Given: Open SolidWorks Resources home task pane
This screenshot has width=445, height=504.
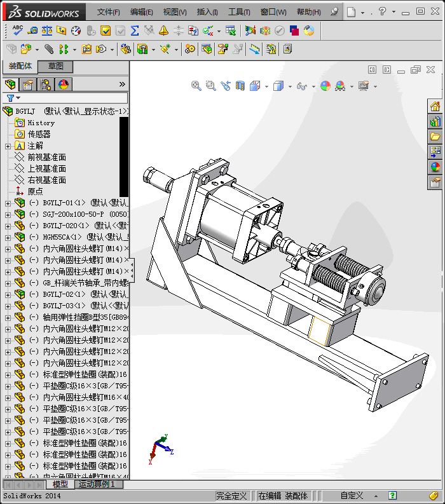Looking at the screenshot, I should point(435,106).
